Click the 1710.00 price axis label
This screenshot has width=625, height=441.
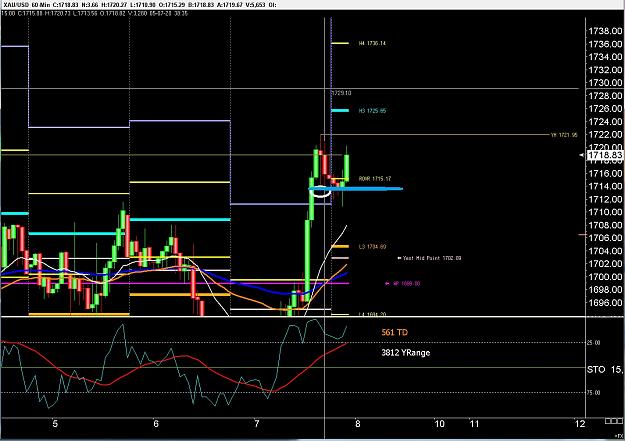click(x=605, y=212)
